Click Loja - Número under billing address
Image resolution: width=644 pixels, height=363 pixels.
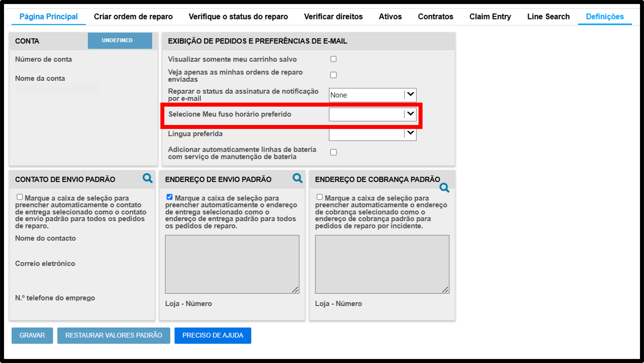[x=339, y=304]
